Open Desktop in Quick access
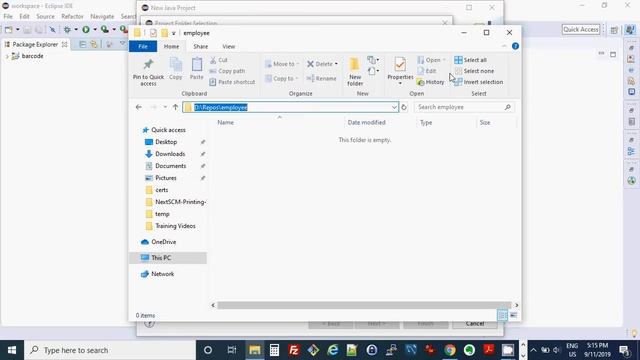Image resolution: width=640 pixels, height=360 pixels. click(166, 142)
